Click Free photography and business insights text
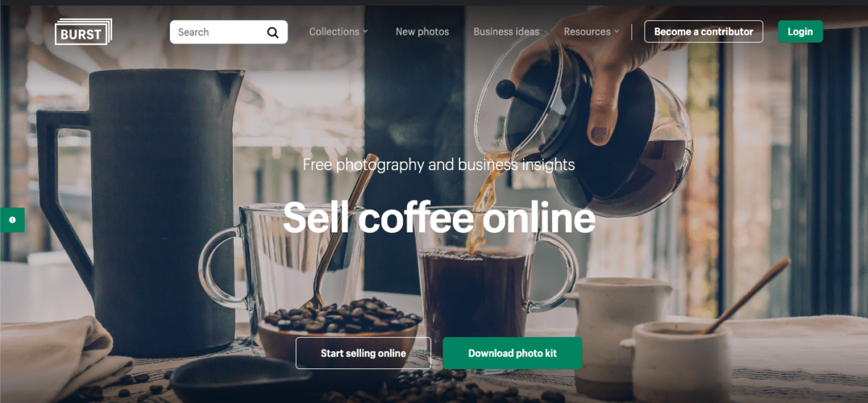868x403 pixels. [439, 165]
